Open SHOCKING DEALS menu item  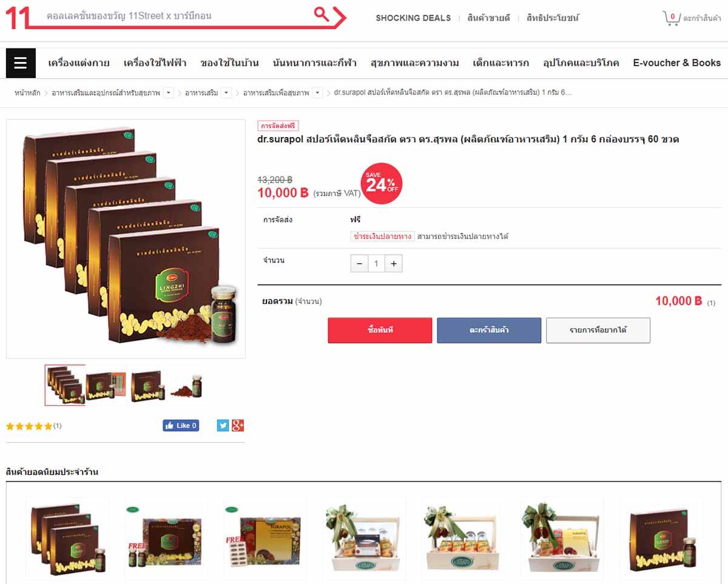413,18
